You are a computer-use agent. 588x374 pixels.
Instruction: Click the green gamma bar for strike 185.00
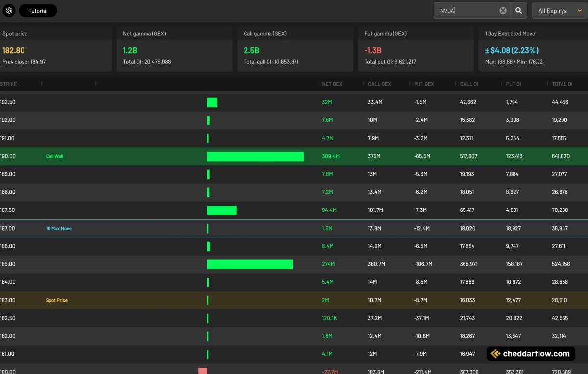click(x=250, y=264)
